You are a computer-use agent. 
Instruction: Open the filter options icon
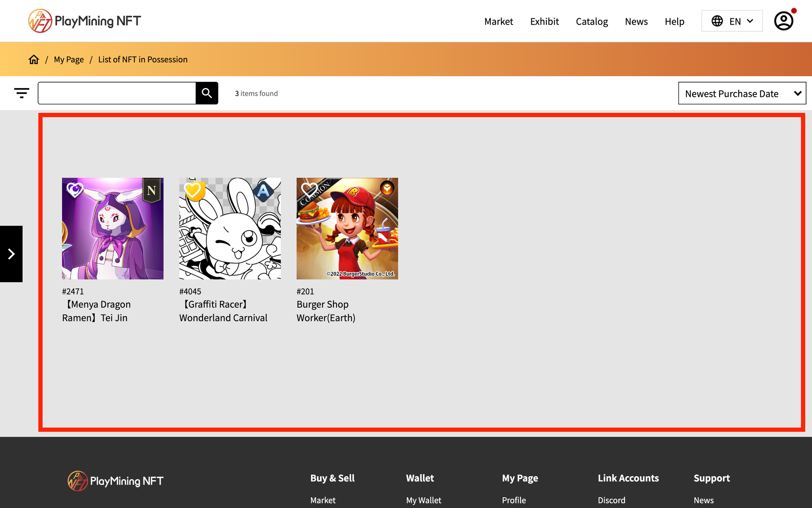21,93
